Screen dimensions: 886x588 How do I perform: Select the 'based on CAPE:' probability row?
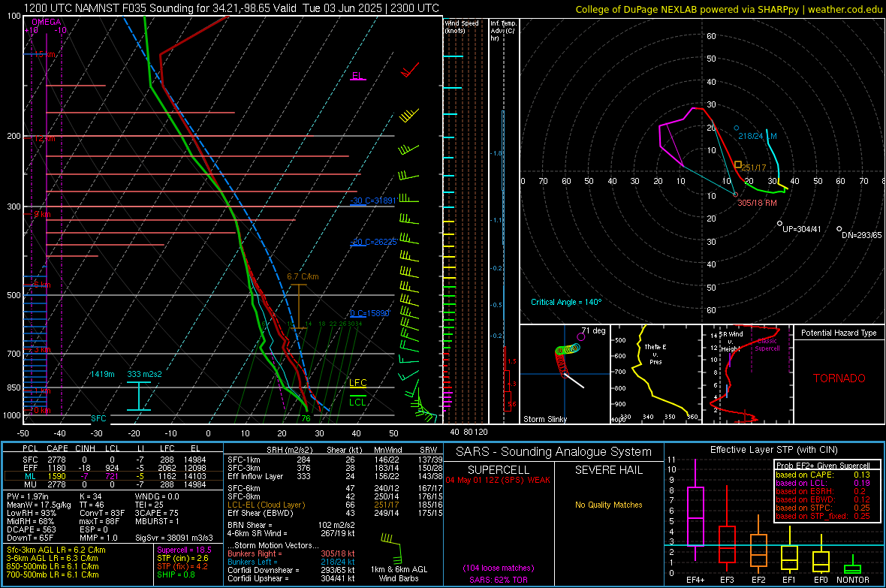pyautogui.click(x=823, y=475)
